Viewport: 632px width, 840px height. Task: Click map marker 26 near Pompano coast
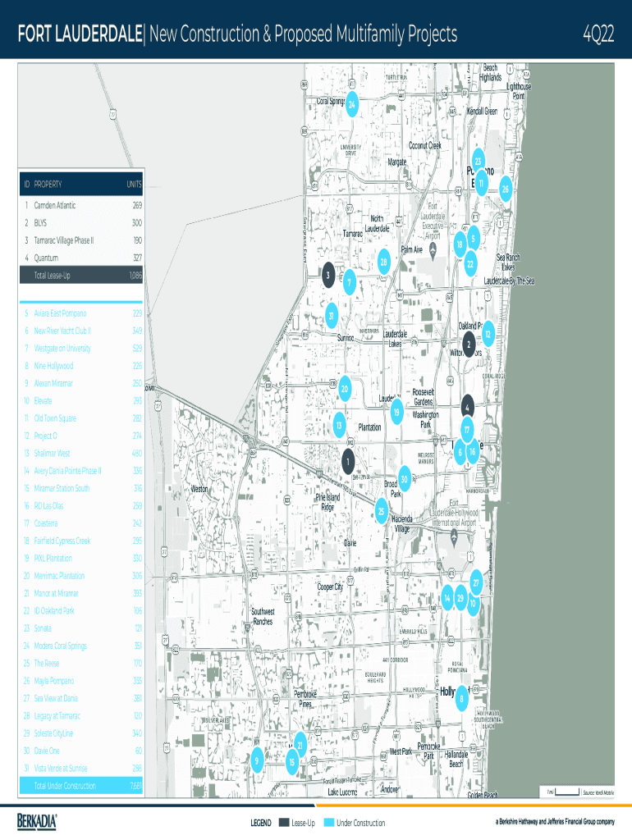tap(506, 189)
